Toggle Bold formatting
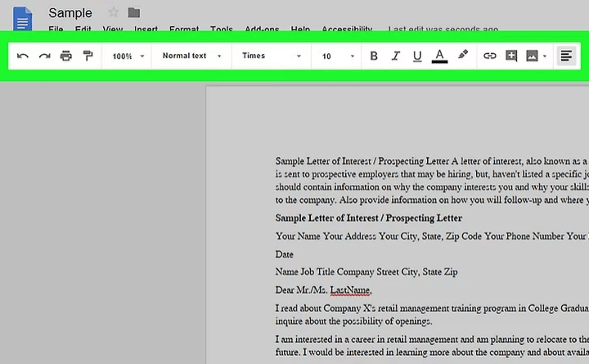 [374, 56]
